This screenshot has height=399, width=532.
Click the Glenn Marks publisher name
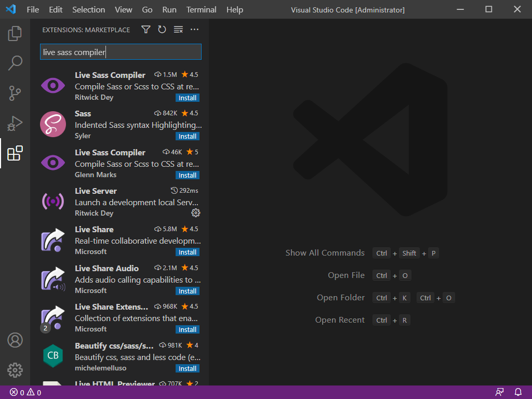(96, 175)
